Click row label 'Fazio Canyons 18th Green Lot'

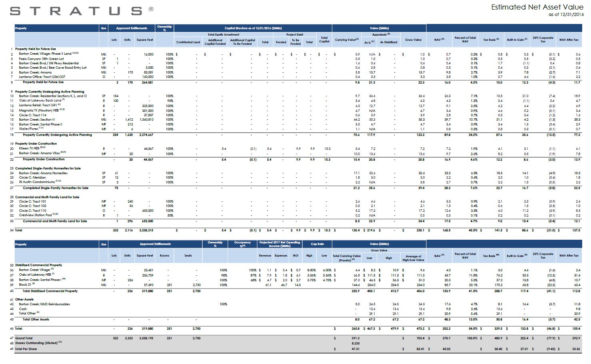[x=41, y=59]
